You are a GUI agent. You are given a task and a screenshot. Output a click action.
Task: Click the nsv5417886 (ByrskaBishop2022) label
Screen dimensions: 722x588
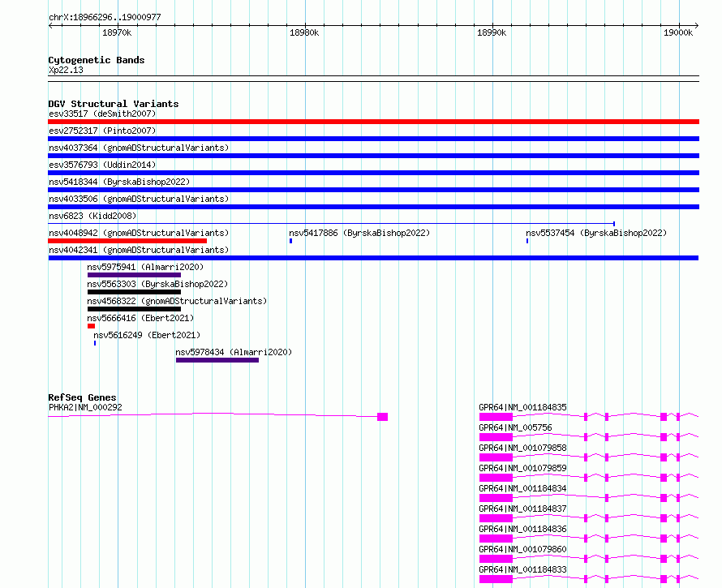[x=359, y=233]
